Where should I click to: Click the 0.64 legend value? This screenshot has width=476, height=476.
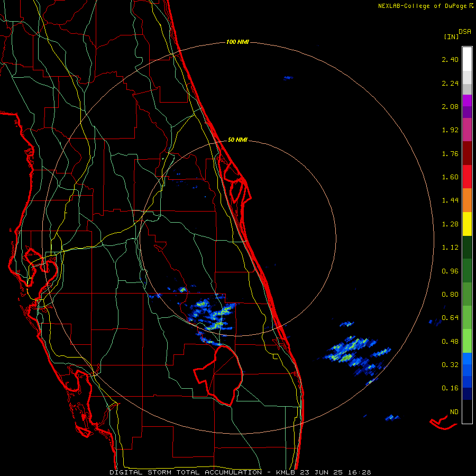(450, 318)
